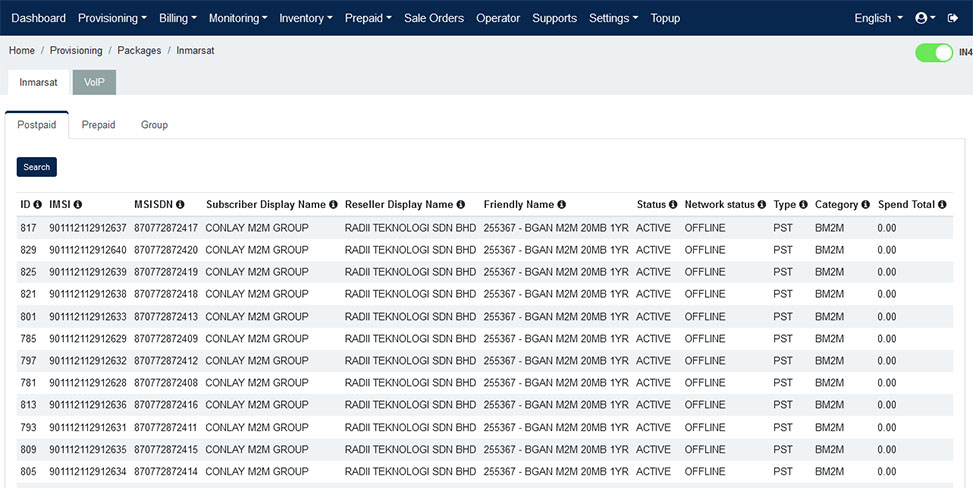Expand the Inventory dropdown menu

tap(306, 18)
